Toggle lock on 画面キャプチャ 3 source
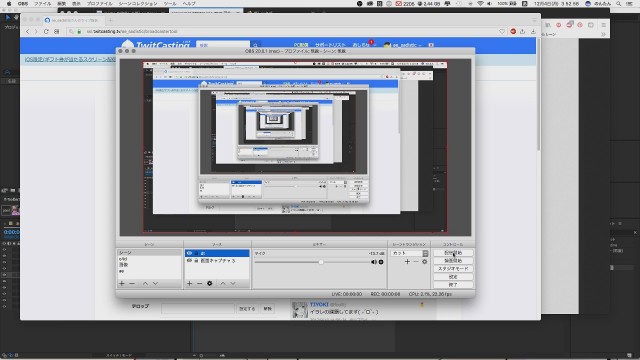This screenshot has width=640, height=360. (x=196, y=260)
